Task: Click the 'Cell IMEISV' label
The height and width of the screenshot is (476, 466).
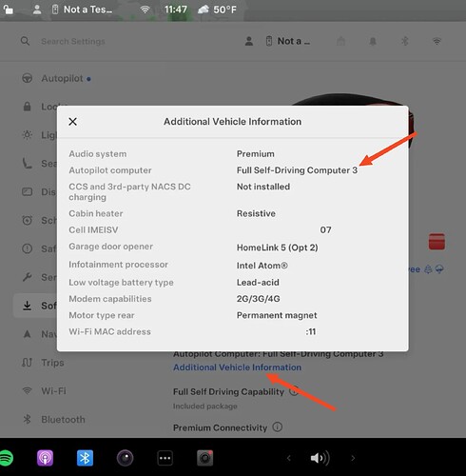Action: click(x=93, y=229)
